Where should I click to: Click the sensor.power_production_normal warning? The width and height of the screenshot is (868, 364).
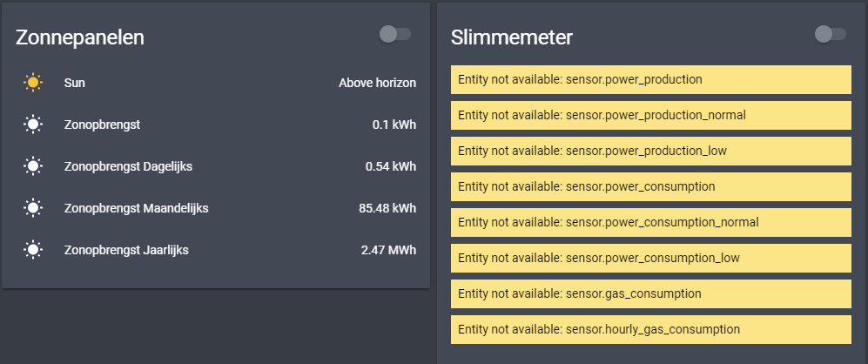[x=651, y=115]
